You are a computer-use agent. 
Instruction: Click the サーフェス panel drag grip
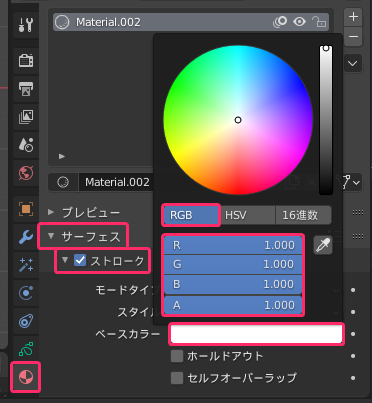tap(358, 236)
